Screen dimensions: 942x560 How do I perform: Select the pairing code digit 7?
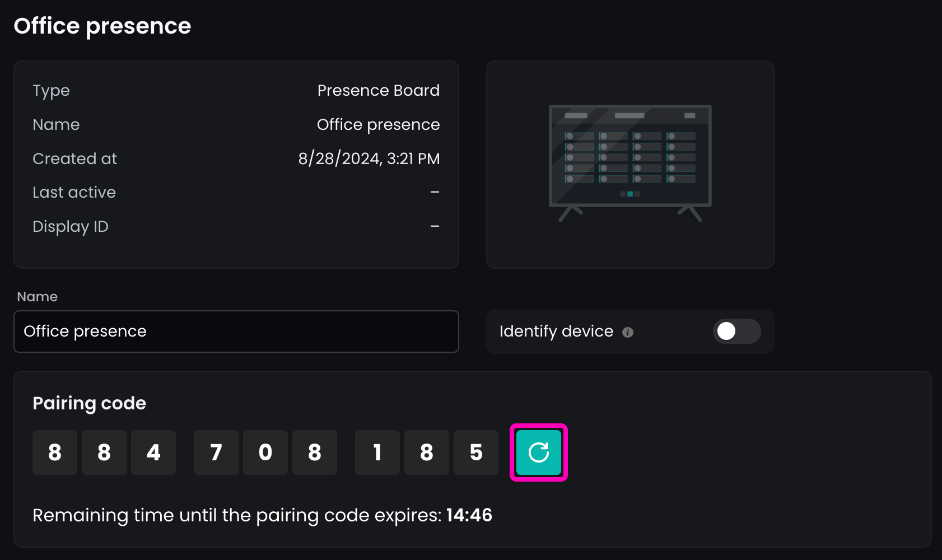click(x=216, y=452)
